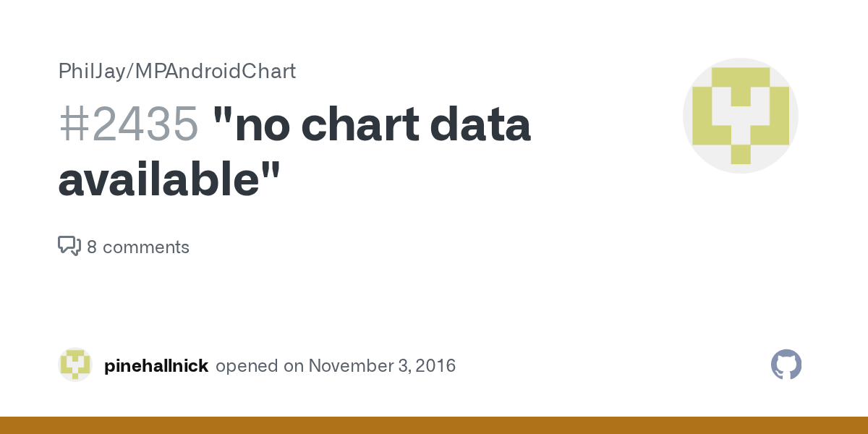The image size is (868, 434).
Task: Open the pinehallnick username
Action: coord(156,366)
